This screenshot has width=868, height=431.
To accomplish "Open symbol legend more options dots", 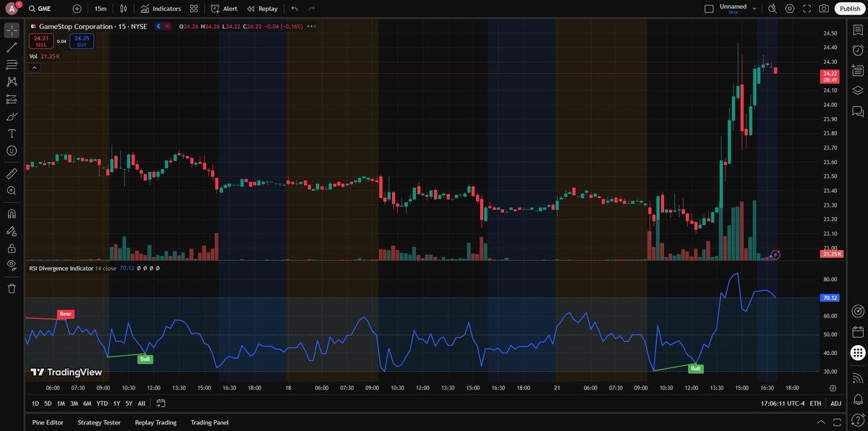I will [x=311, y=27].
